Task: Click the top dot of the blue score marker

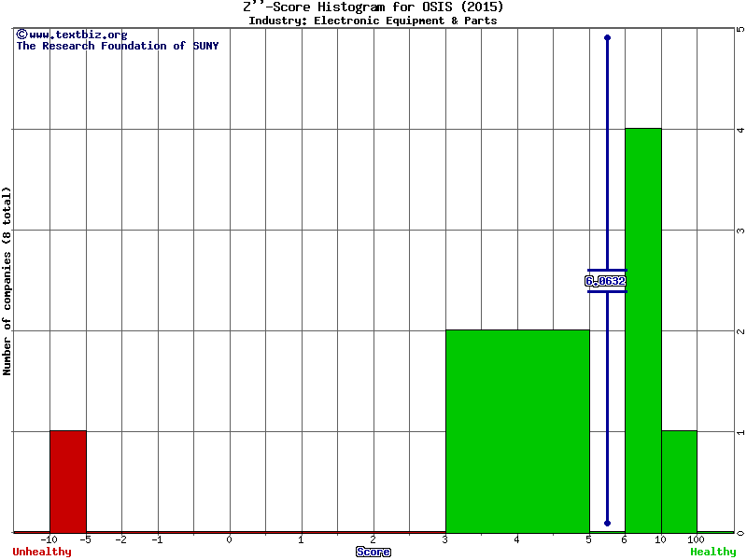Action: (608, 37)
